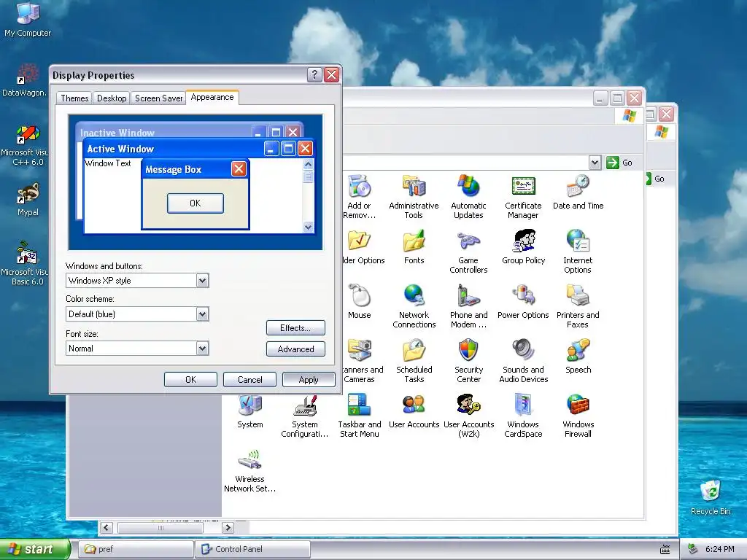This screenshot has height=560, width=747.
Task: Open Scheduled Tasks icon
Action: (414, 350)
